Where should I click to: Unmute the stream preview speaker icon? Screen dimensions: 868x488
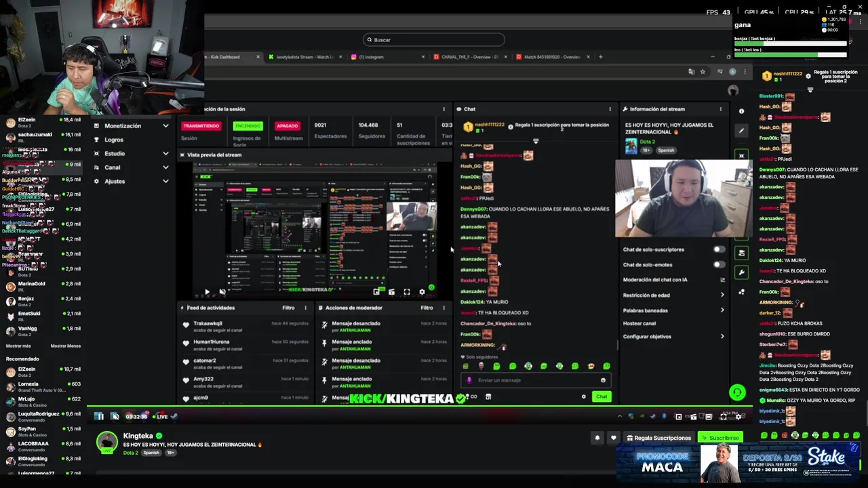222,292
